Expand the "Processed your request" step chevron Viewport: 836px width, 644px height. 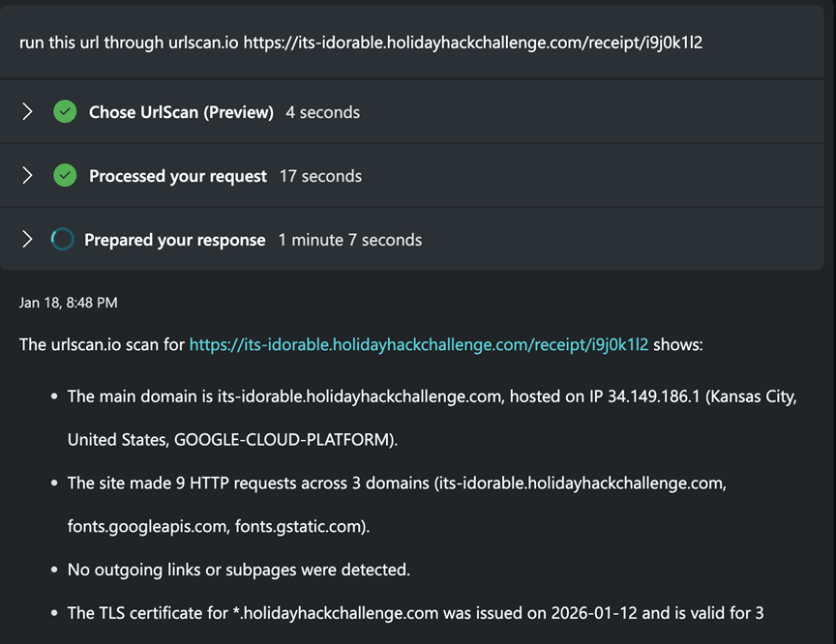pyautogui.click(x=27, y=176)
